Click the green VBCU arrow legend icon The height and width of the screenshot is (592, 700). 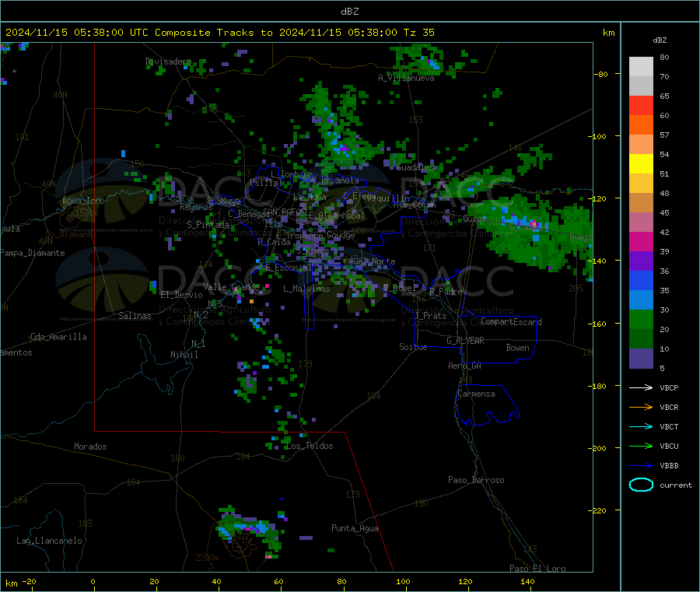(x=641, y=446)
